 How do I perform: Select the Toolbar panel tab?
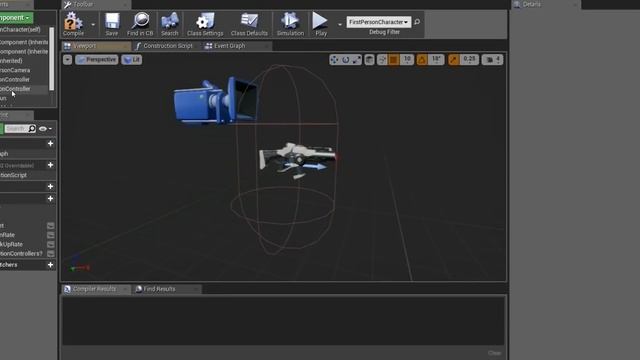pyautogui.click(x=96, y=4)
